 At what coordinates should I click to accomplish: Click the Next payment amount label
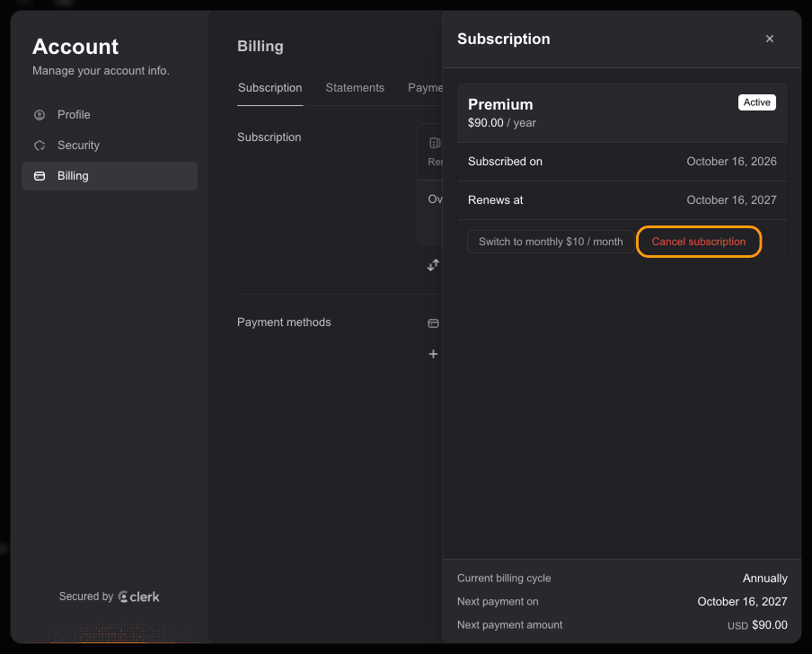[509, 625]
